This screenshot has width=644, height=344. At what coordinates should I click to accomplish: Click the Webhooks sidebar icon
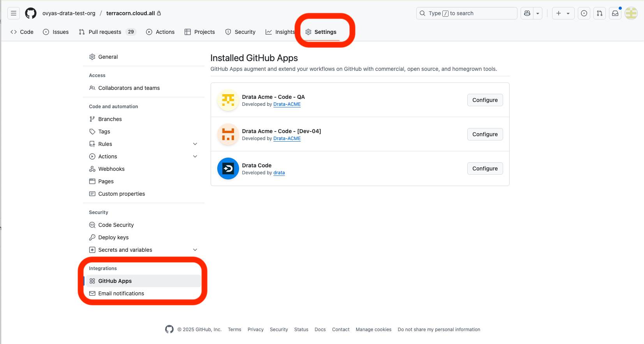click(x=92, y=169)
